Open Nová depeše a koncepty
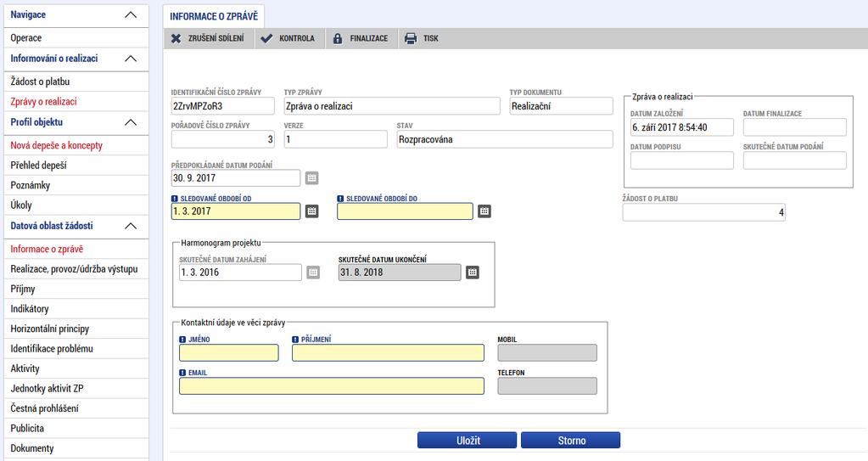 [x=76, y=145]
